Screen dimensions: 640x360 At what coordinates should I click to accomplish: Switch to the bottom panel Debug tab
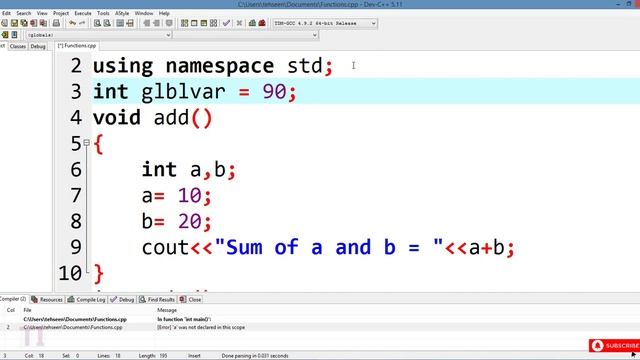point(122,300)
